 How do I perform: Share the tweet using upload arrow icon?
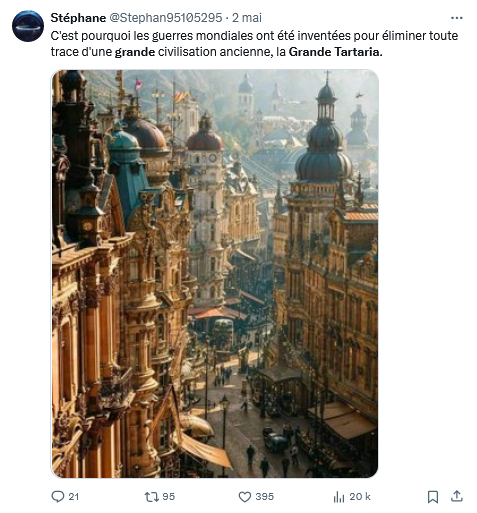click(457, 497)
